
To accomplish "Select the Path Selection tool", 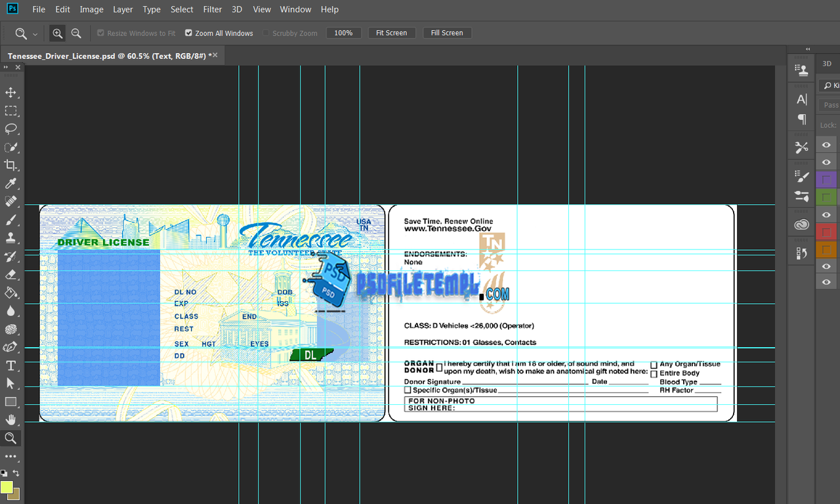I will [10, 383].
